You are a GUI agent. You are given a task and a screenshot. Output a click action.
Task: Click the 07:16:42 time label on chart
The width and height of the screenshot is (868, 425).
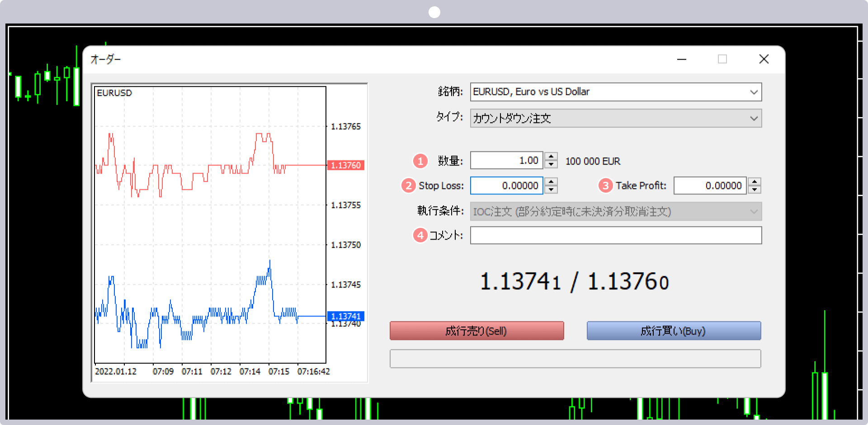(x=313, y=372)
